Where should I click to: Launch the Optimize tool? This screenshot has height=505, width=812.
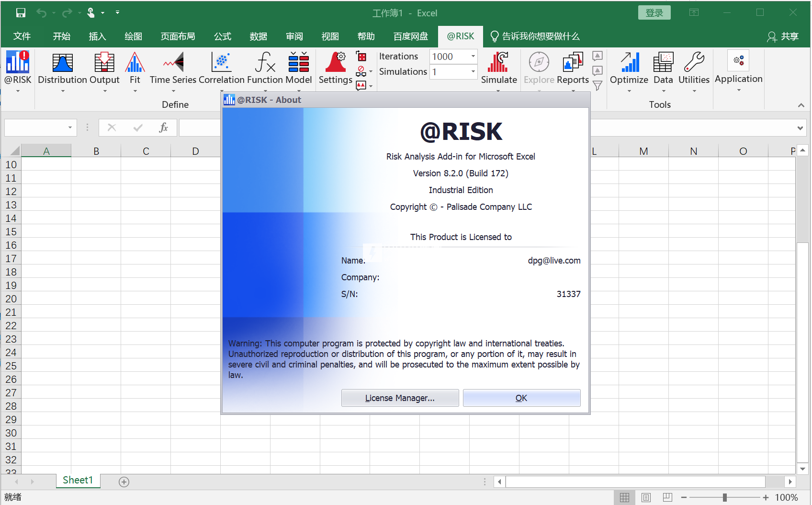[x=630, y=62]
